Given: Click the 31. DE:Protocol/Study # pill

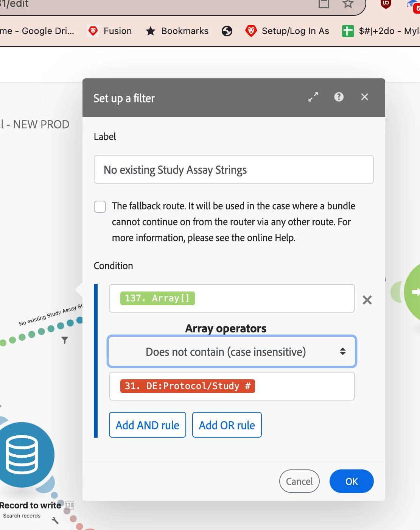Looking at the screenshot, I should tap(188, 386).
